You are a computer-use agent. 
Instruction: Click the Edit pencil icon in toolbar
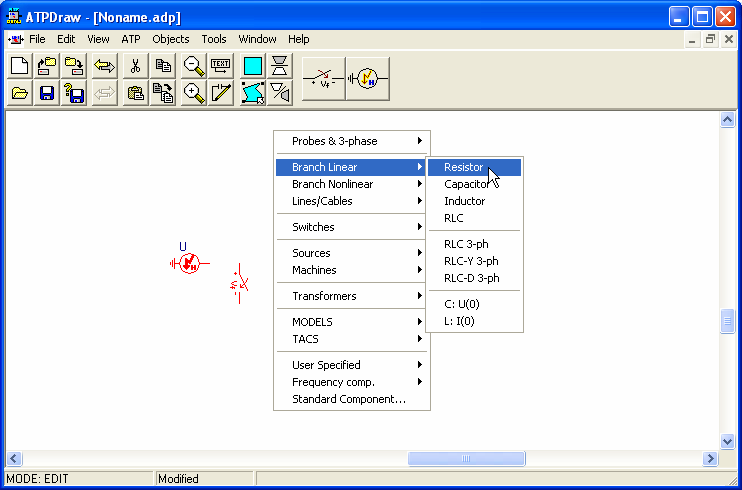221,92
